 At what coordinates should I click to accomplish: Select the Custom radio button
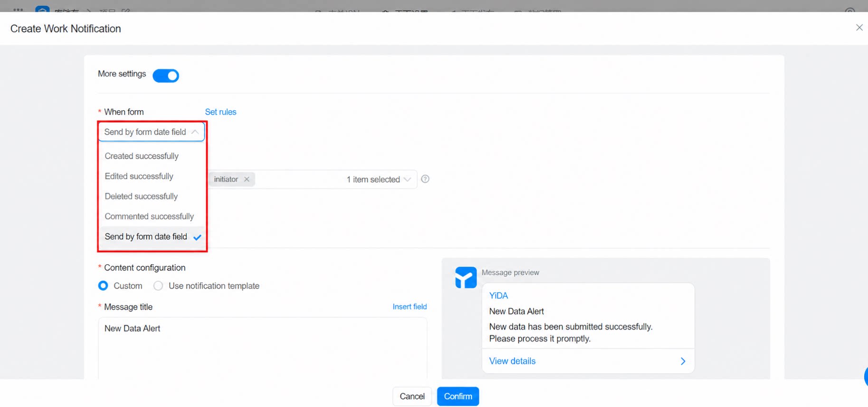point(103,286)
